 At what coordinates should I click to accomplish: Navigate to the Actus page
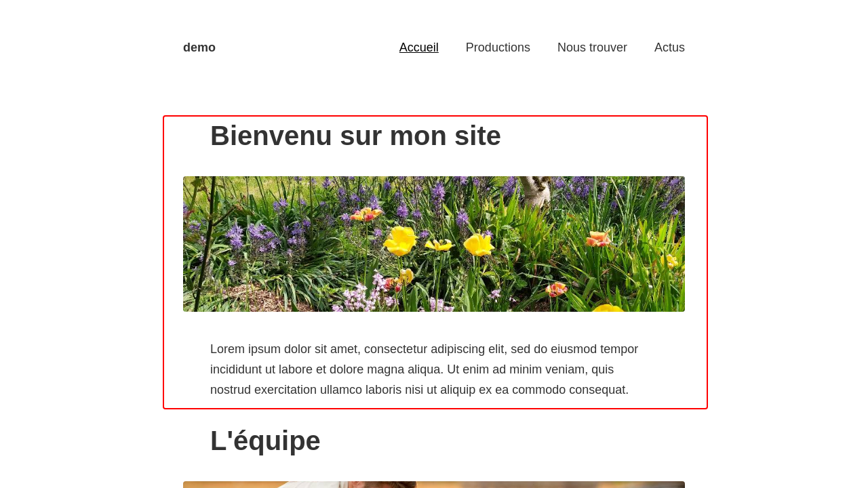tap(669, 47)
